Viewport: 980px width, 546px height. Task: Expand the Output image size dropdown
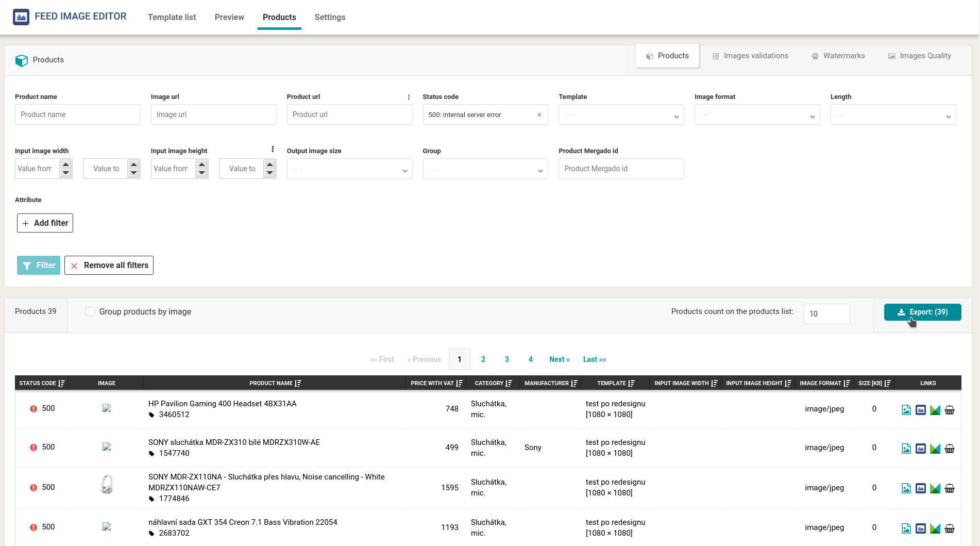(349, 169)
